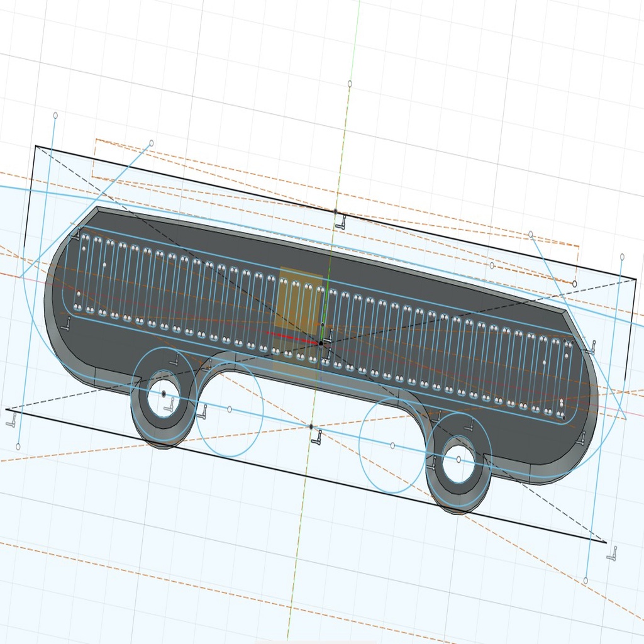Click the constraint glyph below the top-edge midpoint
Screen dimensions: 644x644
[340, 222]
